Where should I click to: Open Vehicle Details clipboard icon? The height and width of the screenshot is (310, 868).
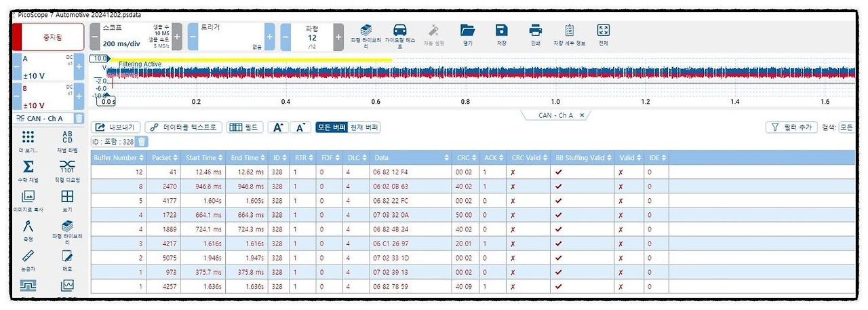click(570, 35)
